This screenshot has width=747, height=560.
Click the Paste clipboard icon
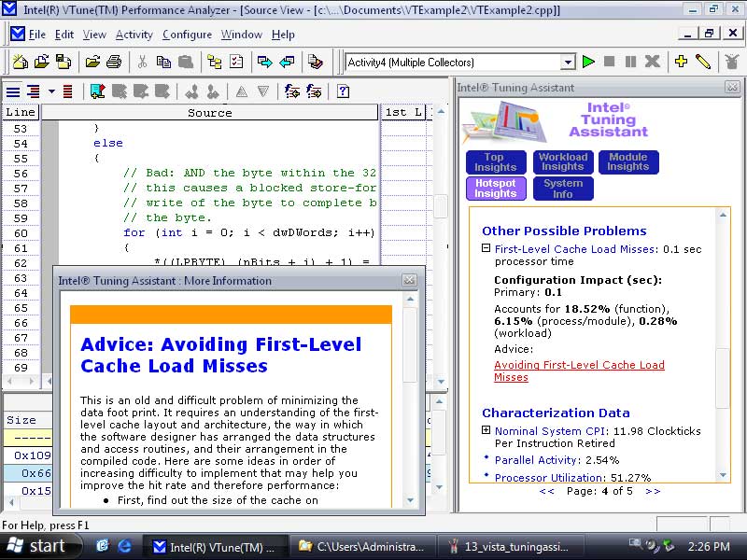point(185,62)
